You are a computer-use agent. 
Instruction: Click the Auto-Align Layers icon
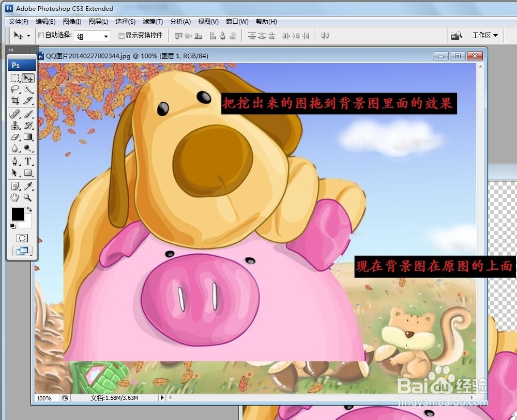coord(325,35)
